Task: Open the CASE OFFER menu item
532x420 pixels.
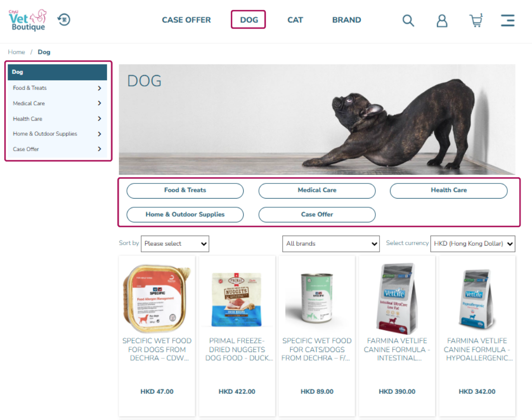Action: [x=186, y=20]
